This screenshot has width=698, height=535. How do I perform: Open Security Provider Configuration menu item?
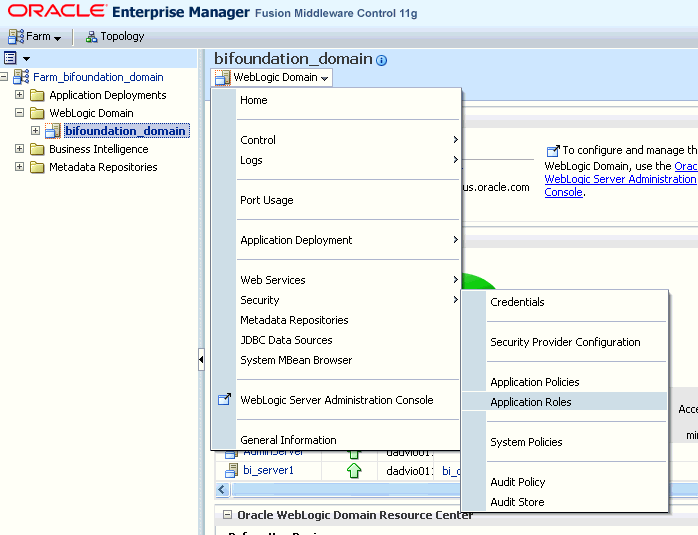point(565,342)
